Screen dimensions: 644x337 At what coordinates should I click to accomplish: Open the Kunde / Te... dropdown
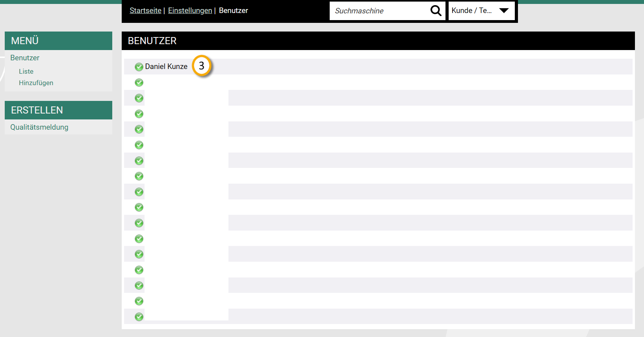click(x=481, y=11)
